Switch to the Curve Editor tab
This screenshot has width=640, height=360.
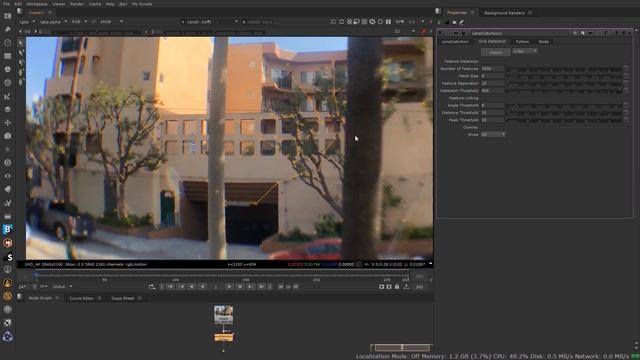coord(81,298)
